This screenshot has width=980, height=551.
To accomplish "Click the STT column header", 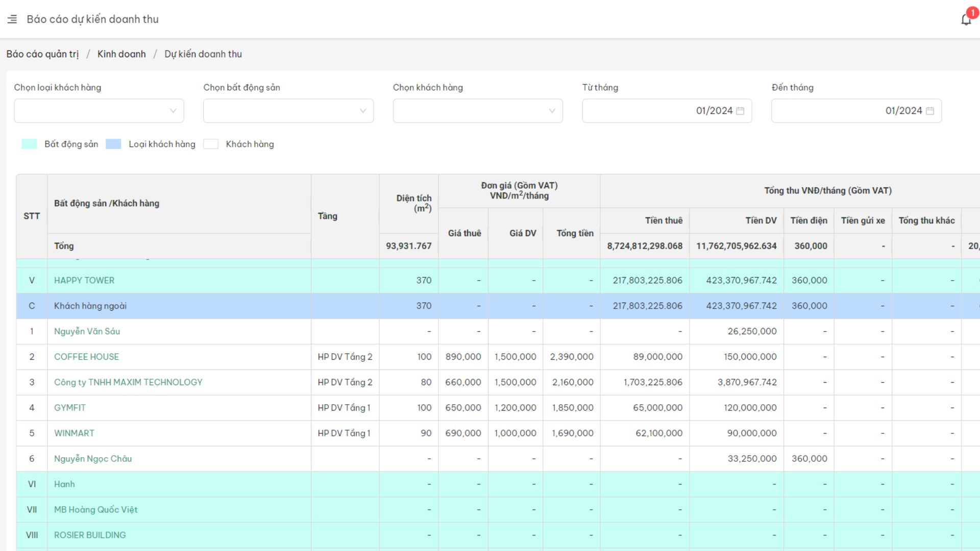I will [x=32, y=216].
